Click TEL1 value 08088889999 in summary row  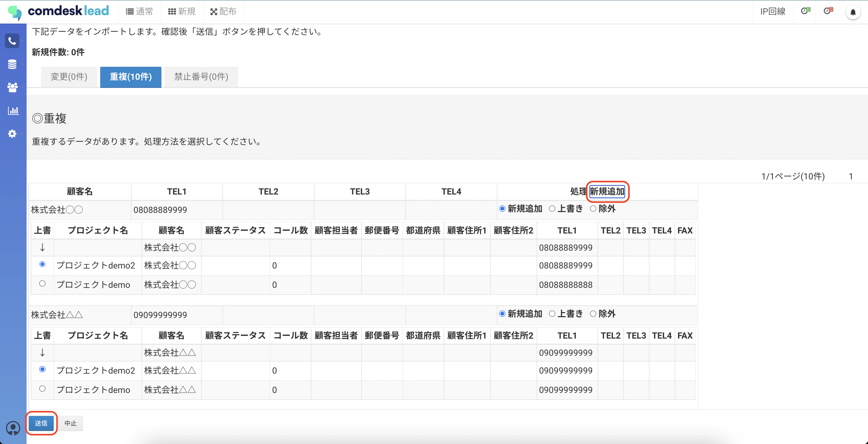(x=160, y=210)
